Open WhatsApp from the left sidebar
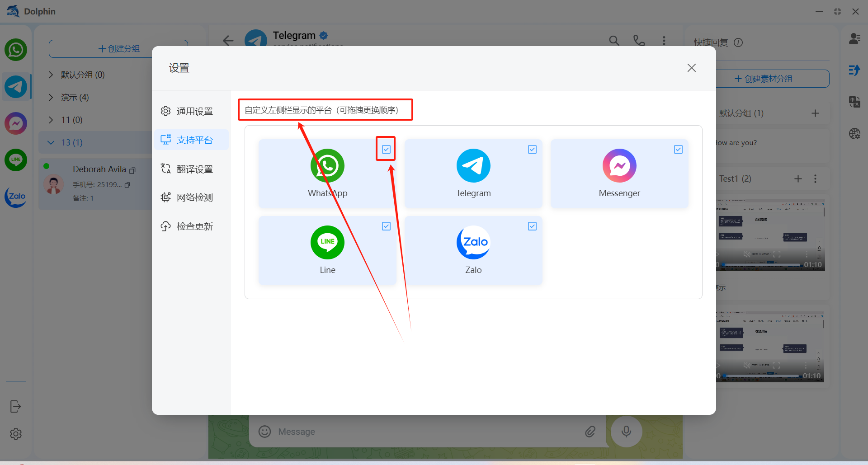Viewport: 868px width, 465px height. pyautogui.click(x=16, y=50)
